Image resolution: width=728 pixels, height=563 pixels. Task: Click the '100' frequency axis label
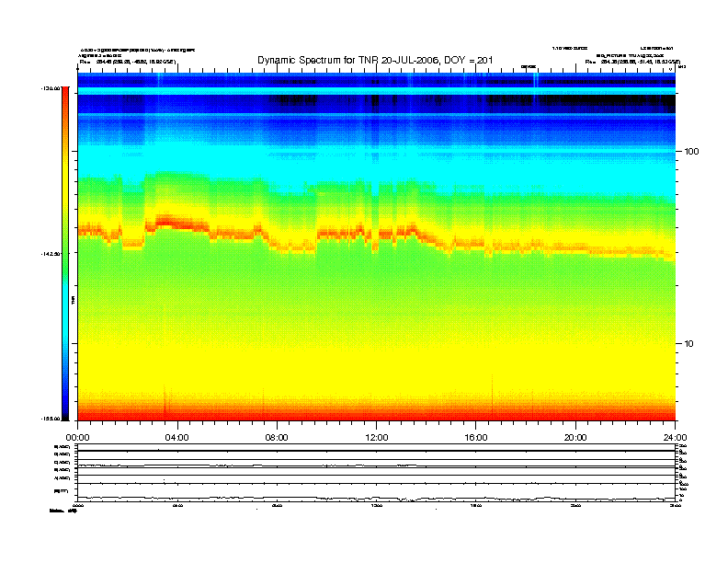click(x=691, y=152)
